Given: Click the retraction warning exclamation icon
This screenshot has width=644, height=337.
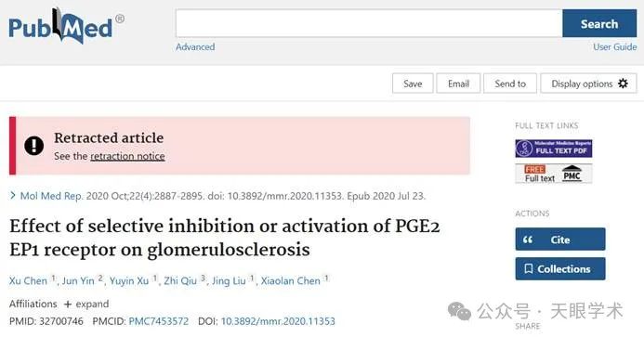Looking at the screenshot, I should pos(33,146).
